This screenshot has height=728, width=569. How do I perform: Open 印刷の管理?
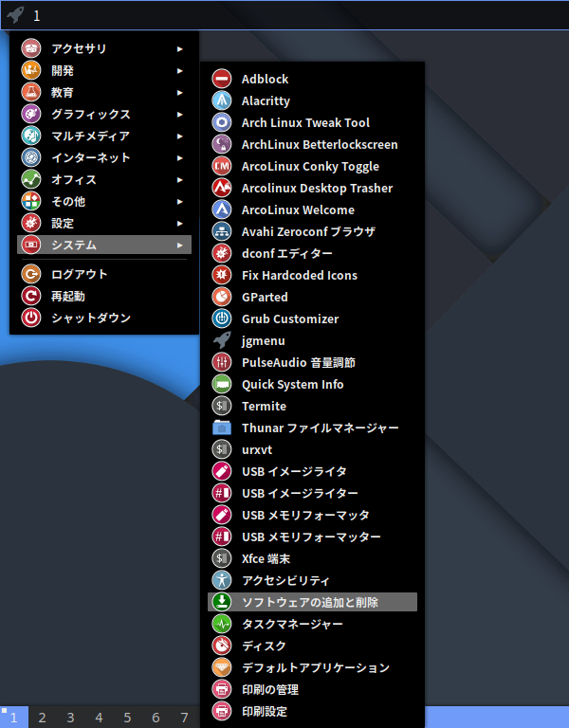point(312,689)
